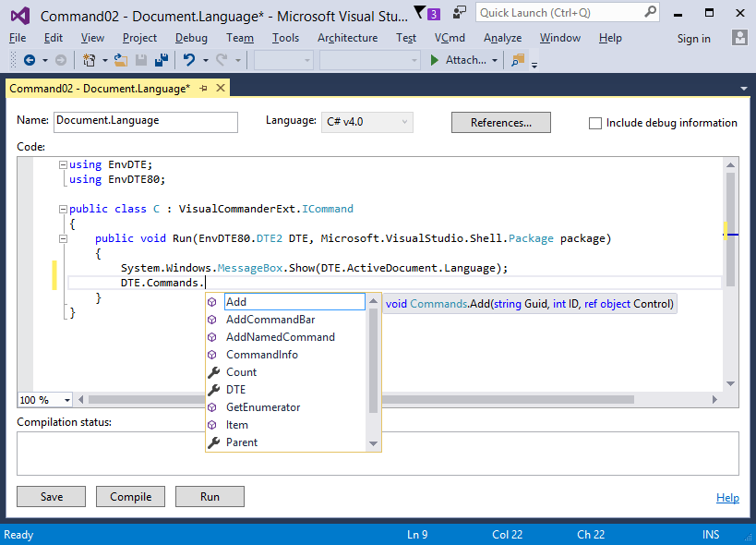Click the code editor horizontal scrollbar
The width and height of the screenshot is (756, 545).
point(361,400)
